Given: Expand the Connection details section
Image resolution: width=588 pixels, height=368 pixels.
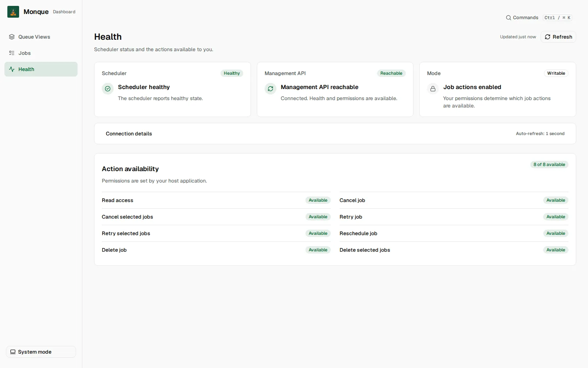Looking at the screenshot, I should [335, 134].
